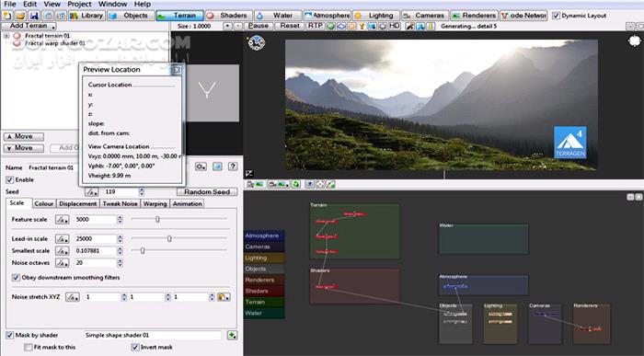This screenshot has width=644, height=356.
Task: Click the RTP ray-traced preview button
Action: (315, 26)
